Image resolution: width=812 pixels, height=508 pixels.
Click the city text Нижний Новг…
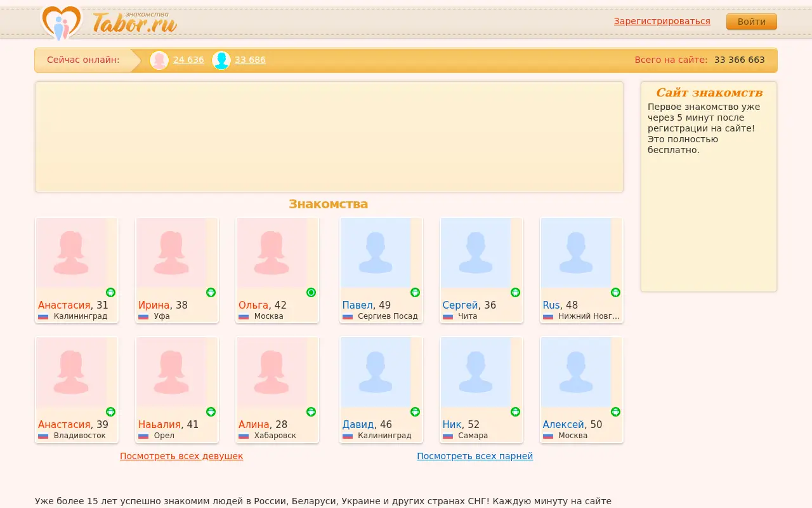click(589, 316)
